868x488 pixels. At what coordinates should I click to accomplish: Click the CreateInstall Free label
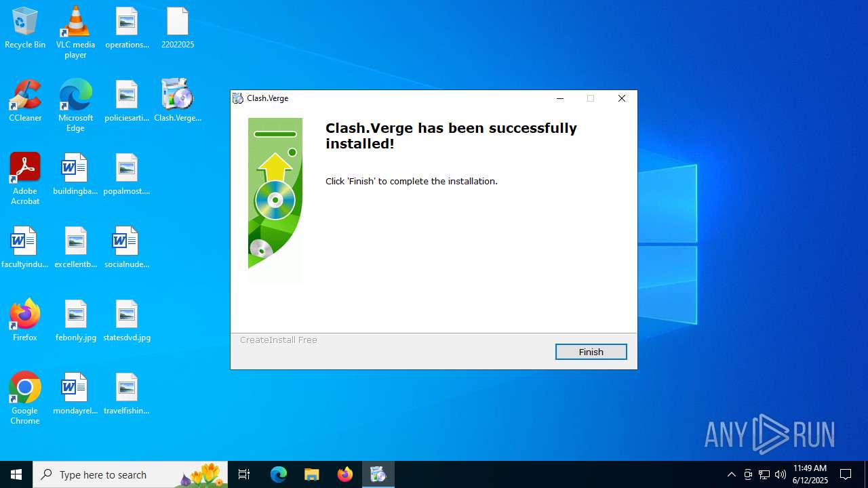click(x=279, y=340)
